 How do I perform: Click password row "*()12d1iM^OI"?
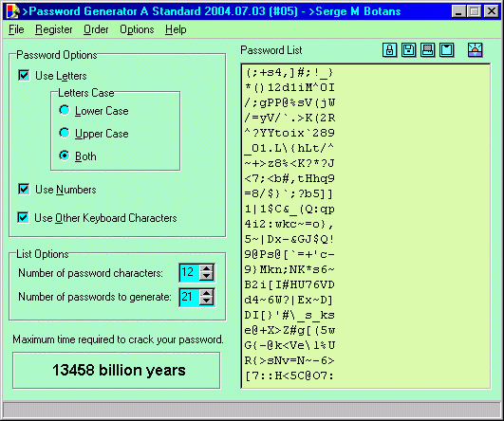pos(289,87)
